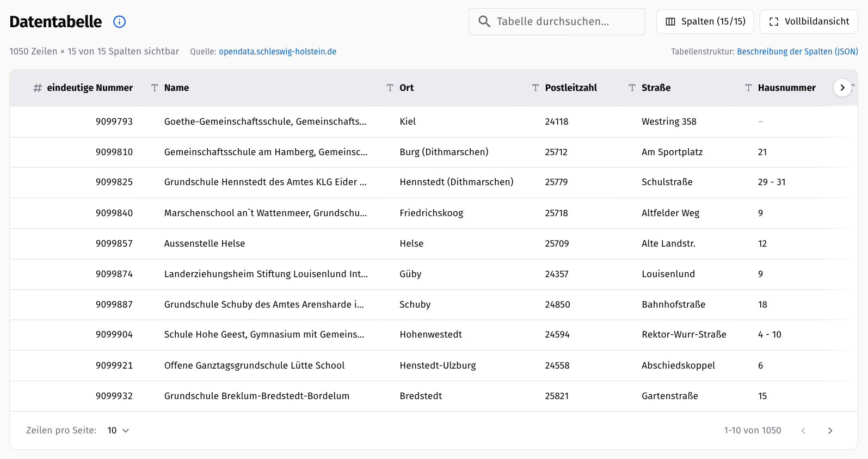This screenshot has width=868, height=459.
Task: Open Beschreibung der Spalten (JSON) link
Action: 797,52
